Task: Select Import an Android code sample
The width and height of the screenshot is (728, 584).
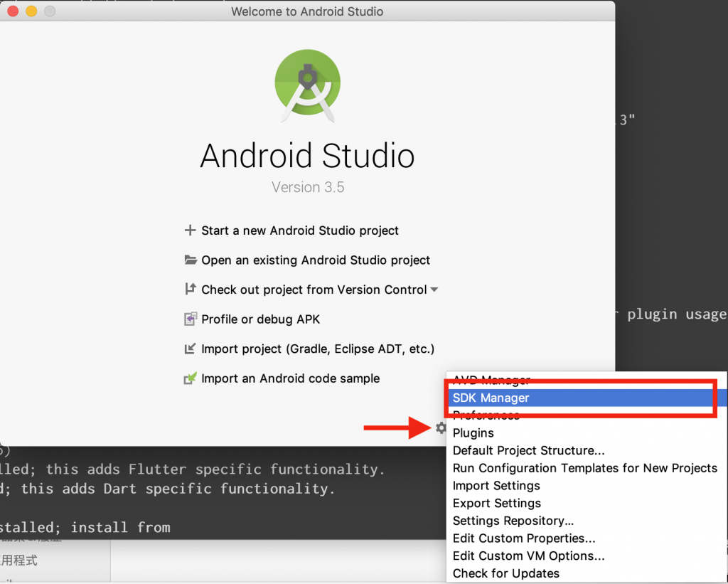Action: click(x=291, y=378)
